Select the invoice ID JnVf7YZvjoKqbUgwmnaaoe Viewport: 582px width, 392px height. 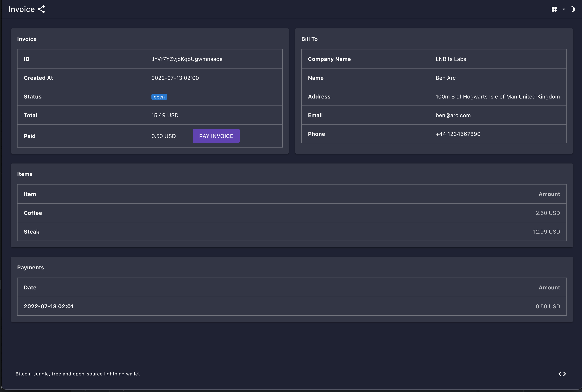click(x=187, y=59)
